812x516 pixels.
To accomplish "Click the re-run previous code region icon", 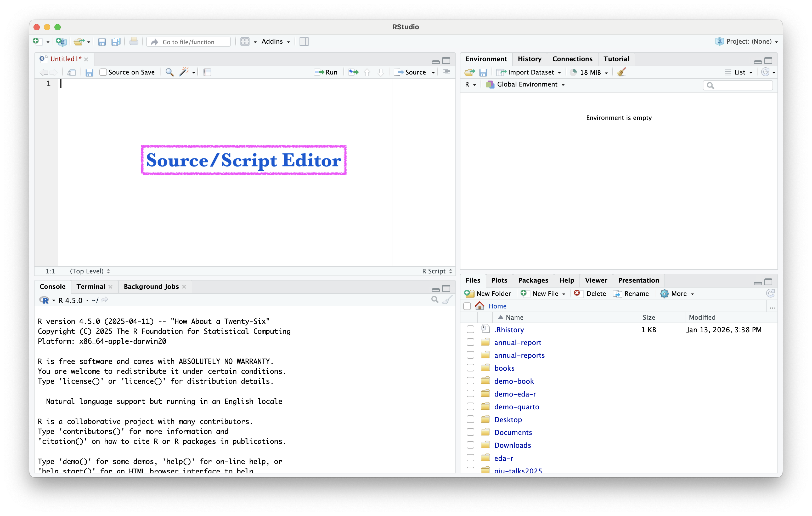I will click(x=353, y=72).
